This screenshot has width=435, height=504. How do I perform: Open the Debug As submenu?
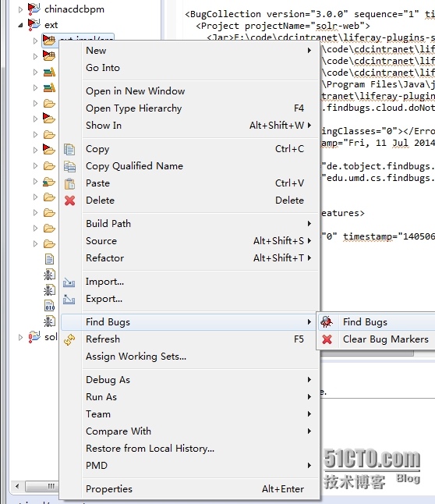tap(201, 380)
